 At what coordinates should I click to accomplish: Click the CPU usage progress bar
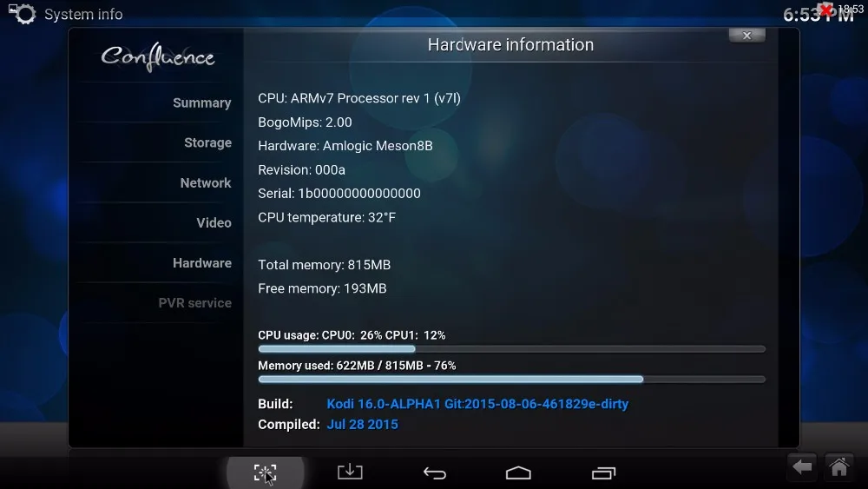[511, 349]
